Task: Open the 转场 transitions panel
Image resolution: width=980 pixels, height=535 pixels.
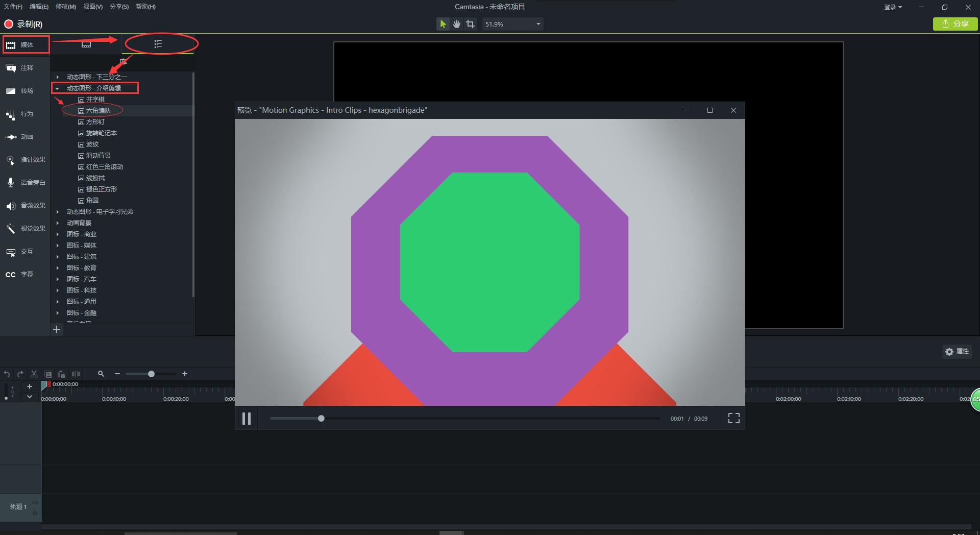Action: (x=26, y=91)
